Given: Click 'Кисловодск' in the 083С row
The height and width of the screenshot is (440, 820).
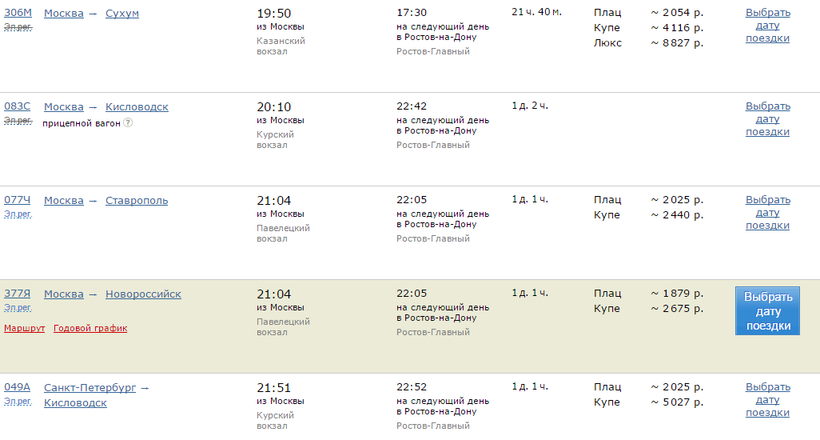Looking at the screenshot, I should tap(136, 106).
